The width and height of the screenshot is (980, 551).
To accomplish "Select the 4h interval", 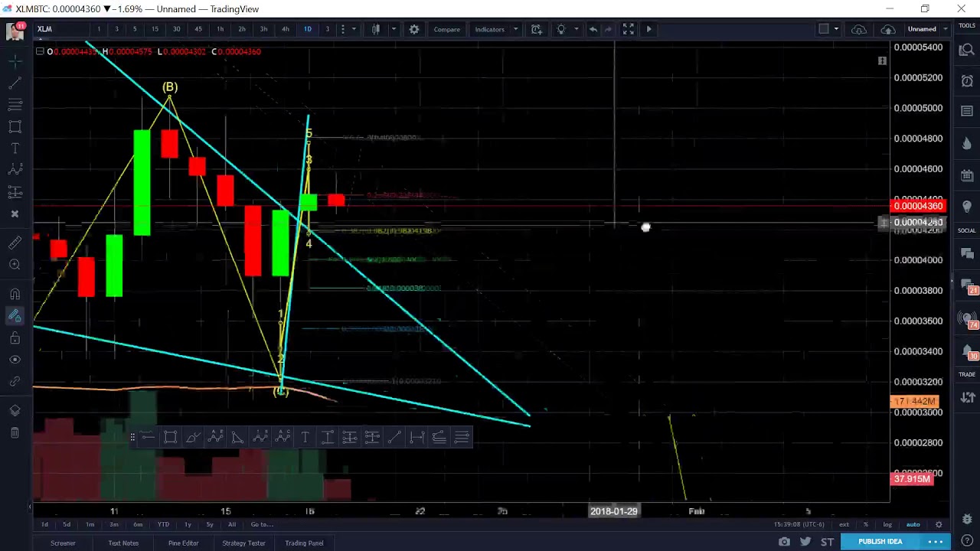I will [x=285, y=29].
